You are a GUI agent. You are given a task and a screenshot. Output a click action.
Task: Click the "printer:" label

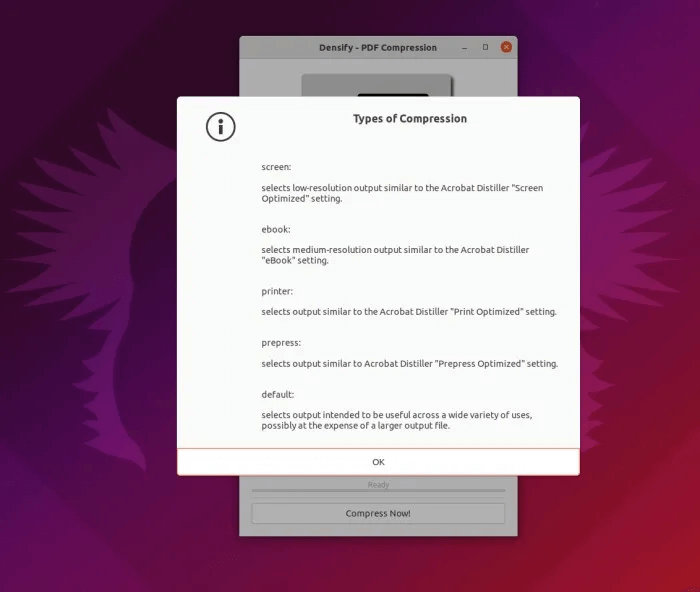tap(277, 291)
